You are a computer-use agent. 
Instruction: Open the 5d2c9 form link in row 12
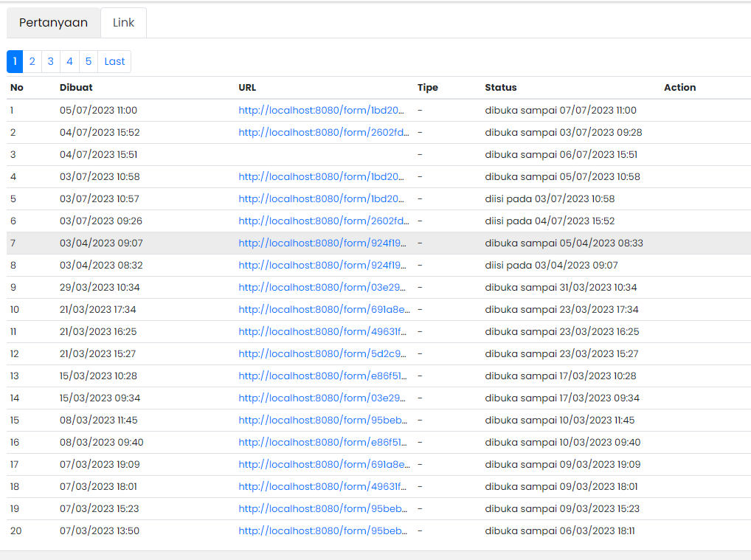(x=324, y=353)
